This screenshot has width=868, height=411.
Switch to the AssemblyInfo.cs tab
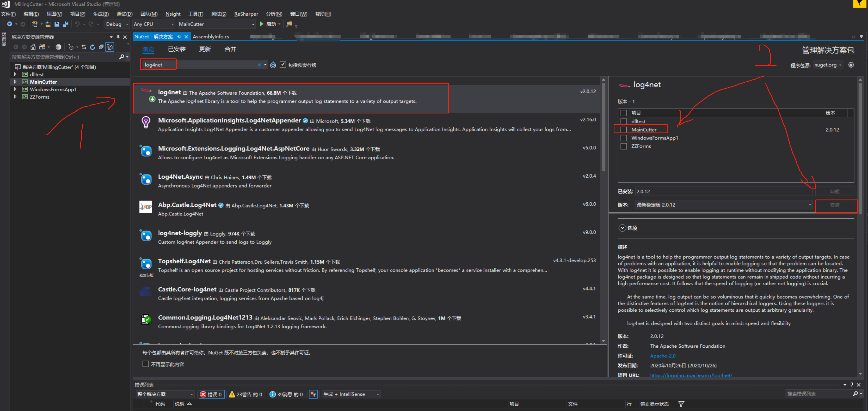(211, 37)
